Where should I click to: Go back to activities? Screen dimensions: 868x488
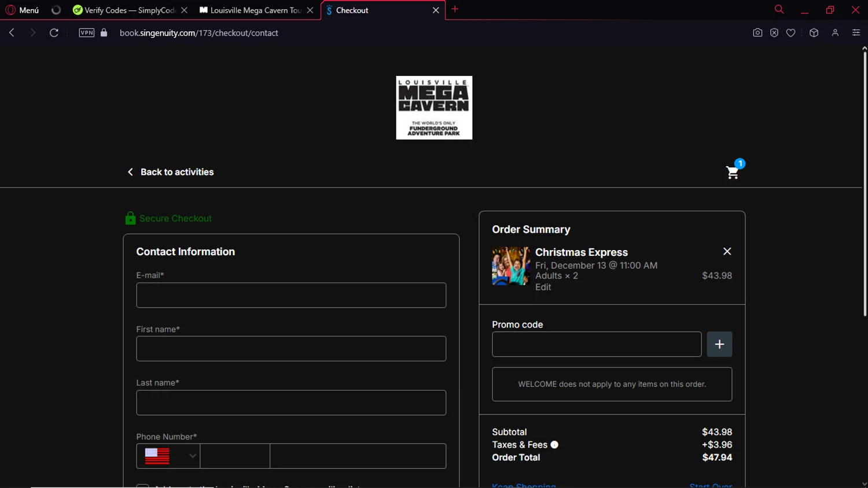click(171, 172)
